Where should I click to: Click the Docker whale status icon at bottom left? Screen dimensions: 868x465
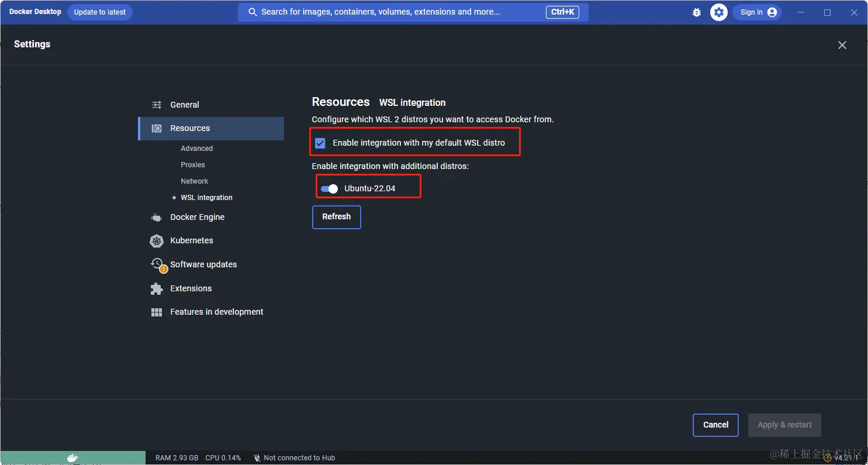coord(72,458)
